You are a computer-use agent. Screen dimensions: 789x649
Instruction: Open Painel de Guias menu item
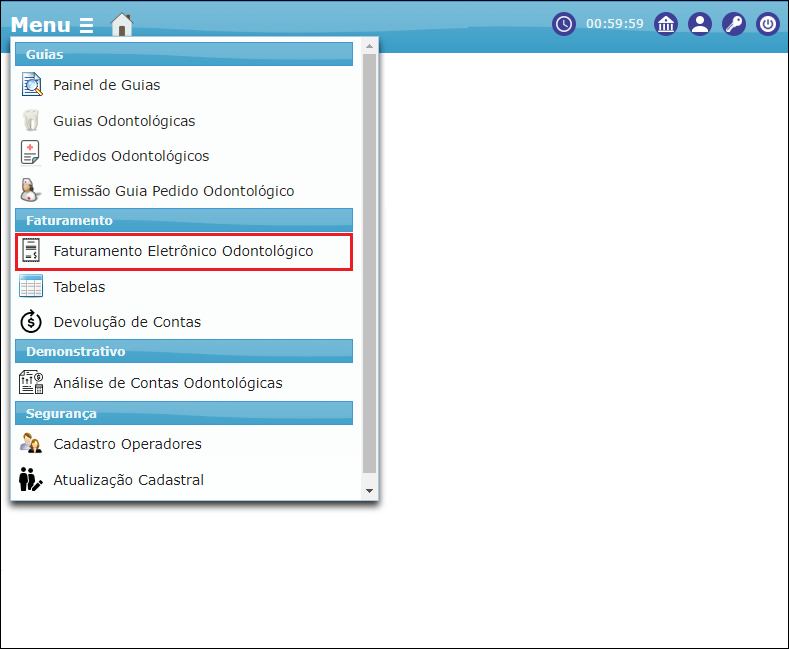[107, 85]
